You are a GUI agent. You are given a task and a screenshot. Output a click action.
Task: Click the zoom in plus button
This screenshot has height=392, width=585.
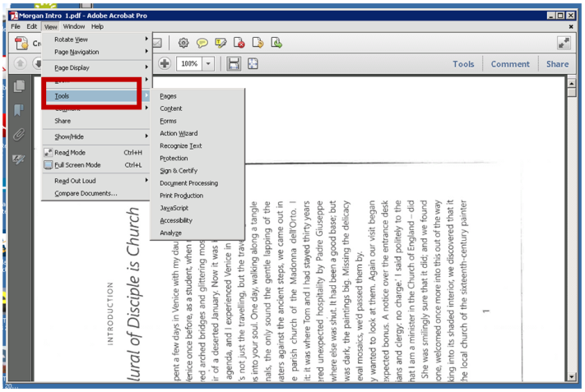click(x=165, y=63)
